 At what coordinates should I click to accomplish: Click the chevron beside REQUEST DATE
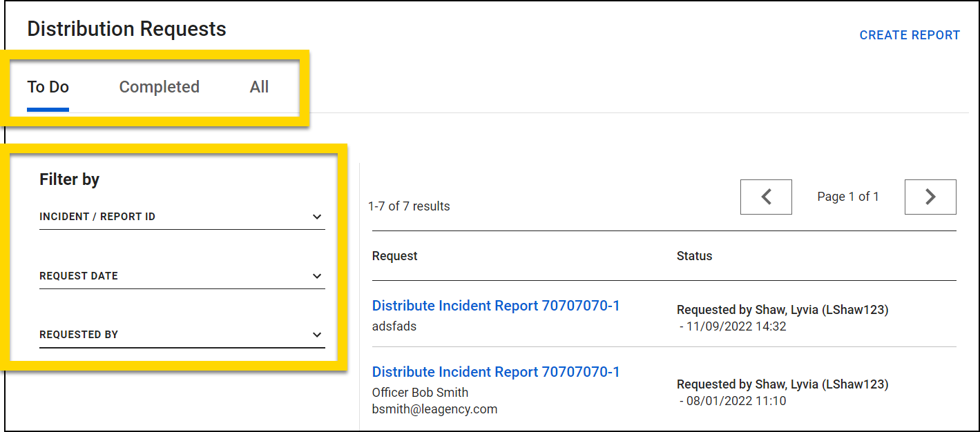click(317, 275)
